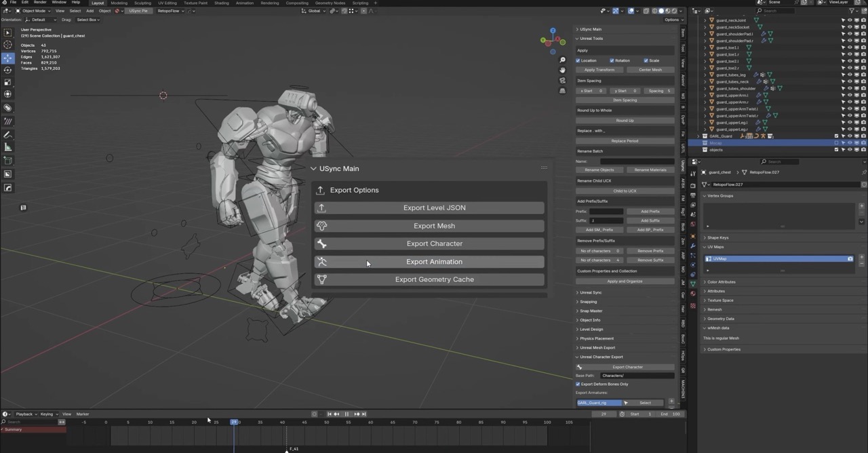
Task: Jump to timeline start frame
Action: pos(330,414)
